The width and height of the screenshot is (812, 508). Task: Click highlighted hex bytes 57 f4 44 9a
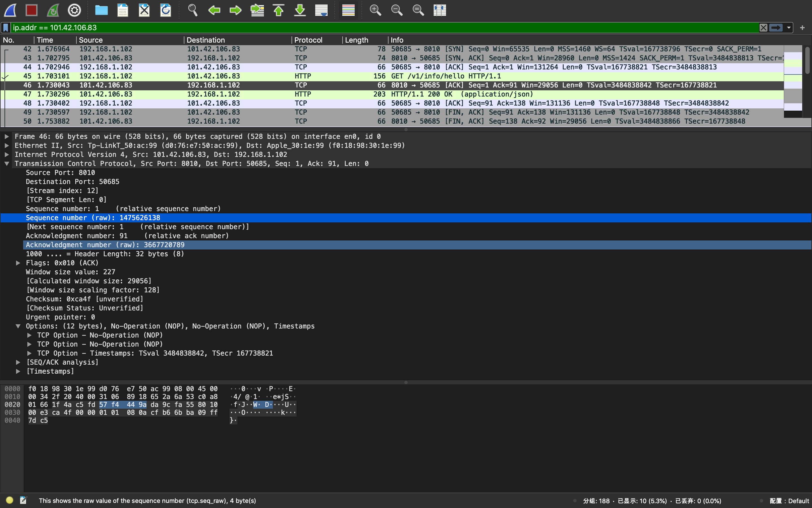pos(123,404)
